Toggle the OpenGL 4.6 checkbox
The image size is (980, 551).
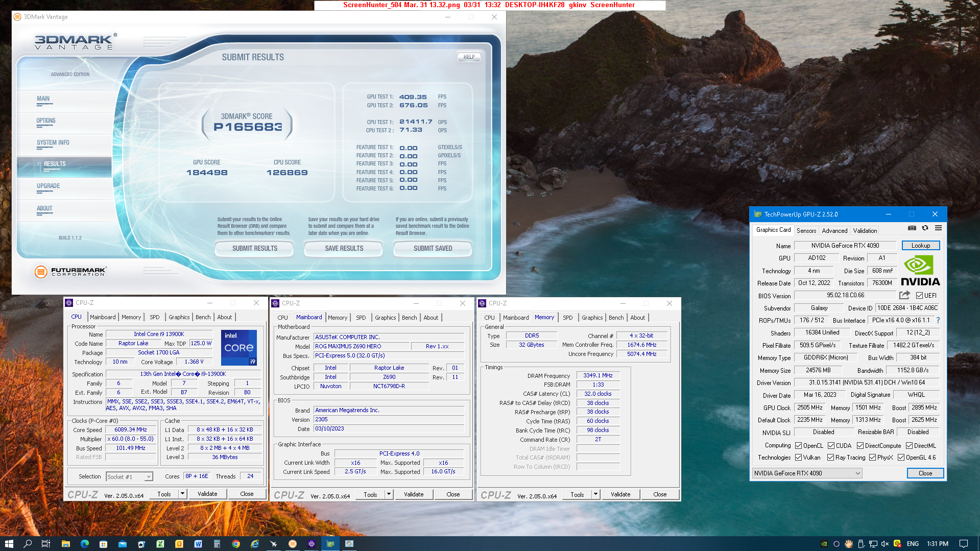coord(901,458)
